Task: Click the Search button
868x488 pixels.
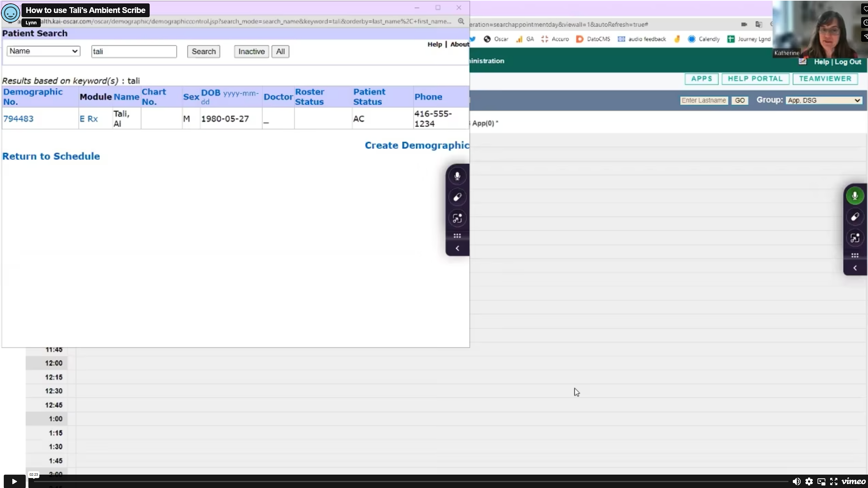Action: pyautogui.click(x=203, y=51)
